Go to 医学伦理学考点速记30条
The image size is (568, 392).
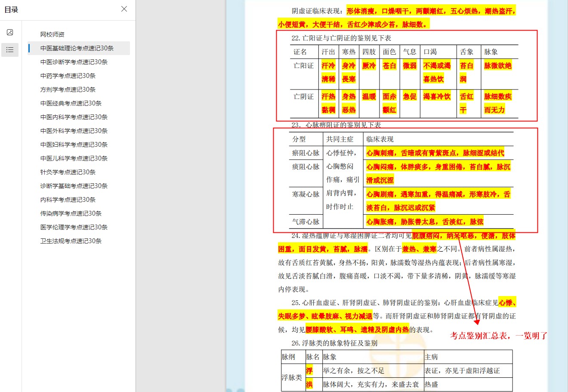(74, 227)
